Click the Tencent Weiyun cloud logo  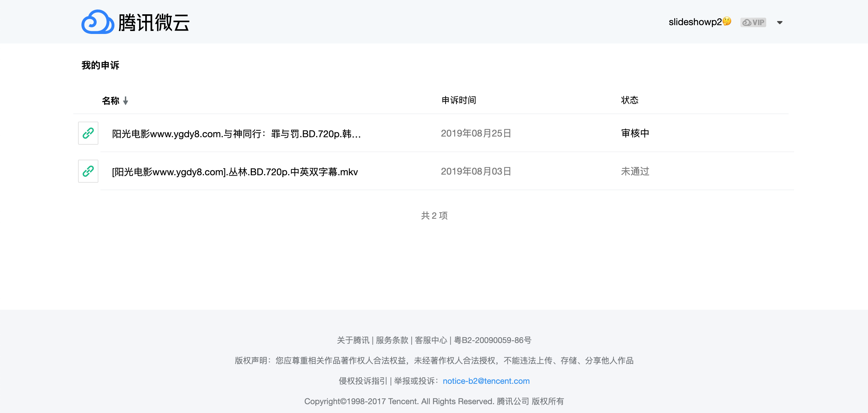(98, 22)
